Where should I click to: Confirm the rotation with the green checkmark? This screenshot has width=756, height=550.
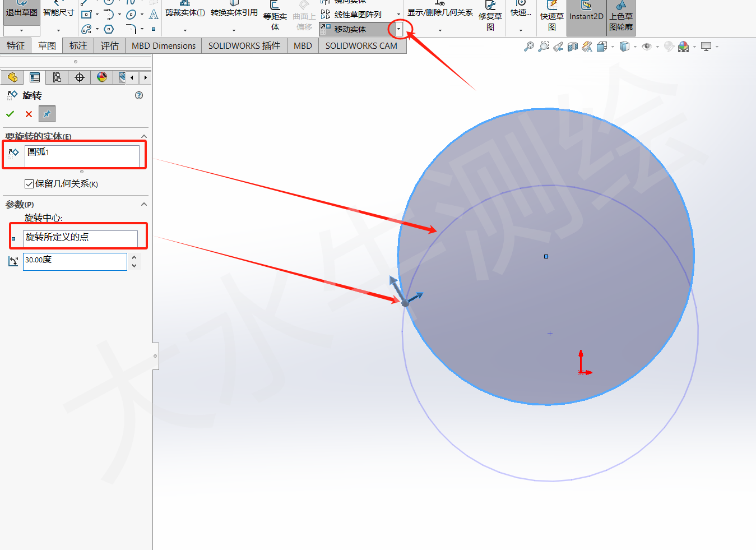(10, 114)
